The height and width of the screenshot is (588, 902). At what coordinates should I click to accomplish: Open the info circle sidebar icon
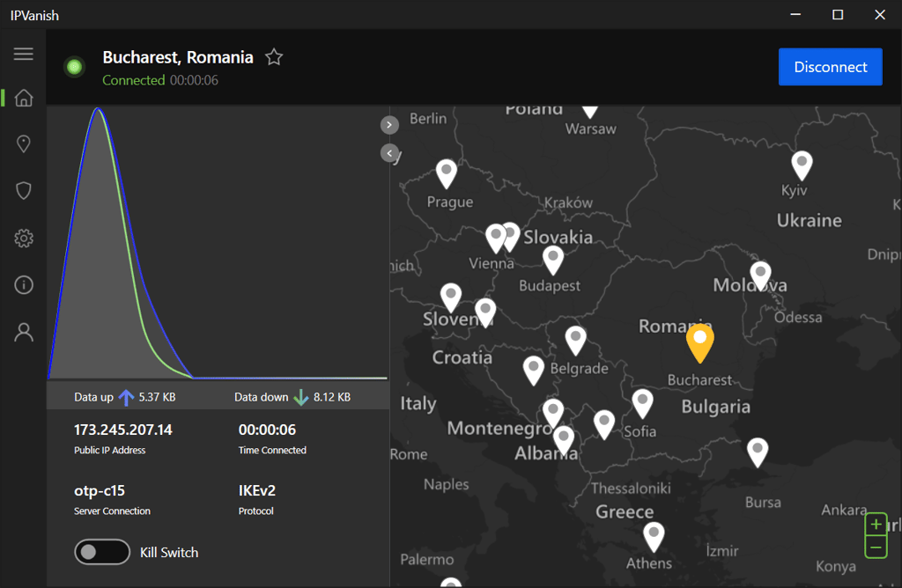pos(24,284)
